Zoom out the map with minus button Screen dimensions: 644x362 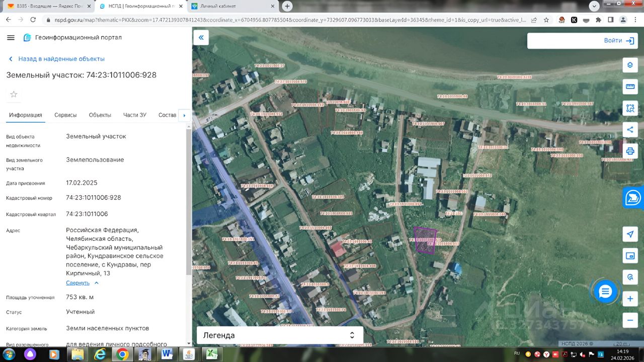[x=630, y=320]
